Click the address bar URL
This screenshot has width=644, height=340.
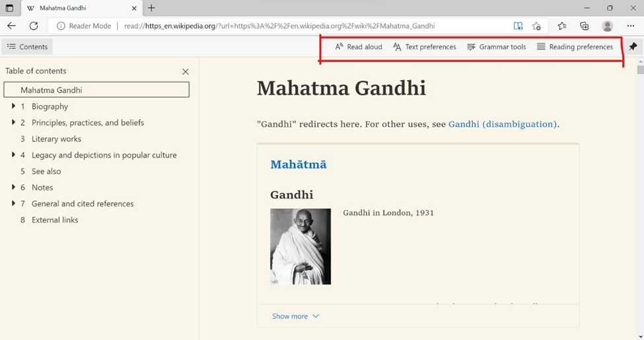point(279,26)
